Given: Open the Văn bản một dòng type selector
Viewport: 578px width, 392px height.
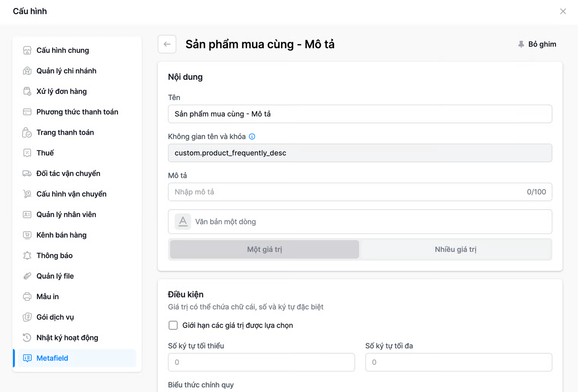Looking at the screenshot, I should click(x=360, y=222).
